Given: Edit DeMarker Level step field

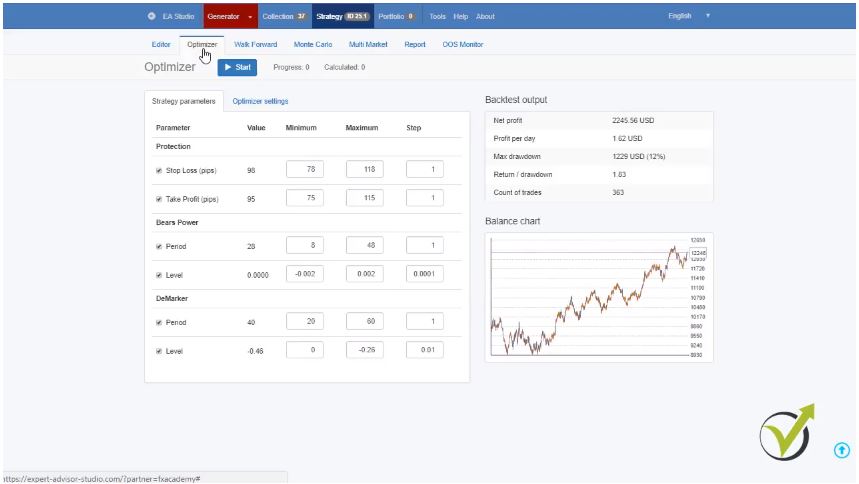Looking at the screenshot, I should coord(425,350).
